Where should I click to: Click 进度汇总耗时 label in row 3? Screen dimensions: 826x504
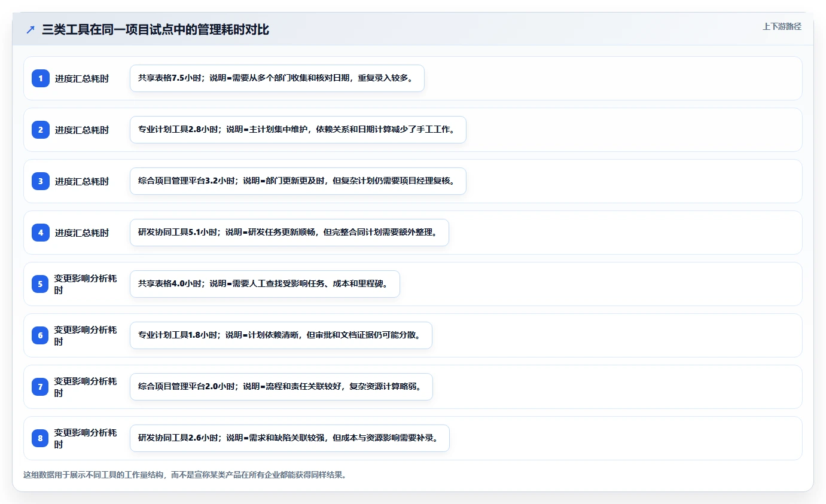tap(82, 181)
